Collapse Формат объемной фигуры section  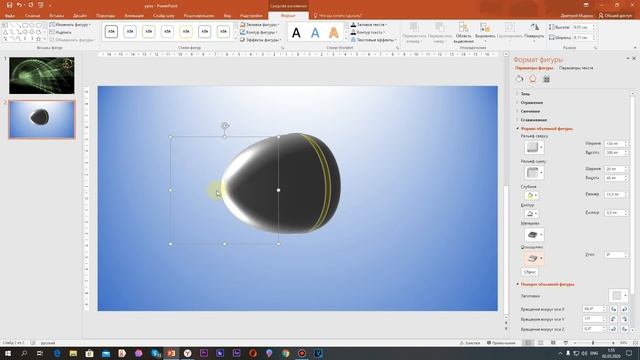(546, 129)
